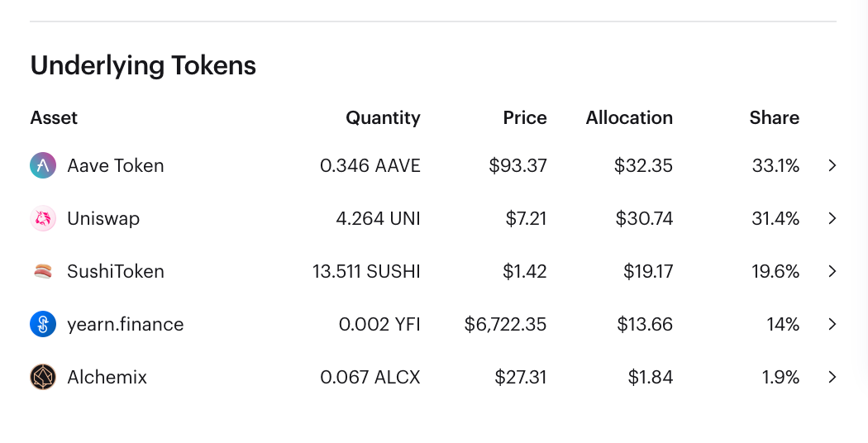
Task: Click the SushiToken sushi icon
Action: click(43, 271)
